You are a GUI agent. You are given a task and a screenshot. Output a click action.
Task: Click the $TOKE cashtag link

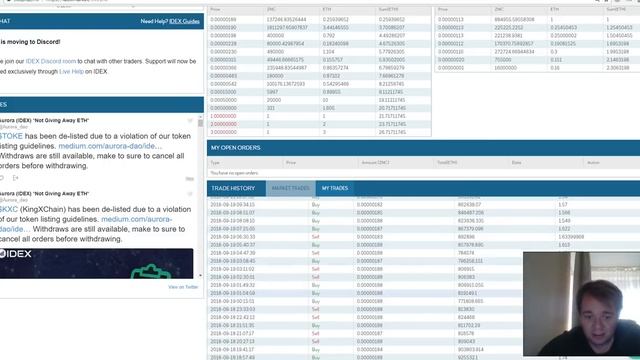click(x=11, y=136)
